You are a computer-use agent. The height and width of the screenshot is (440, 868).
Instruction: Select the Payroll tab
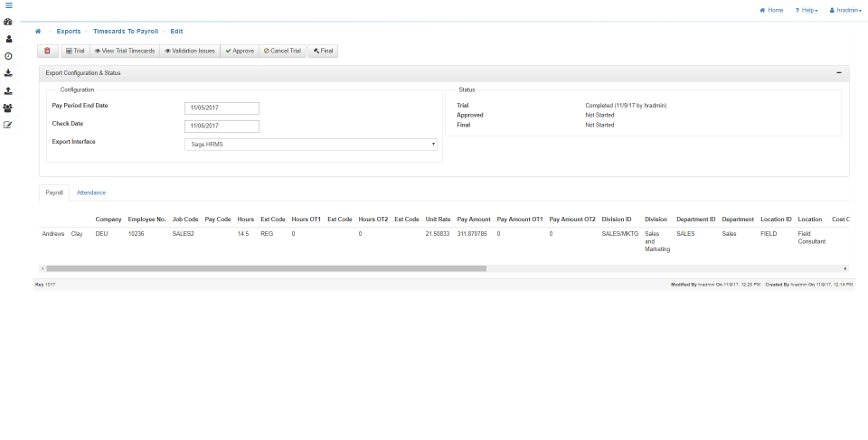pos(54,193)
